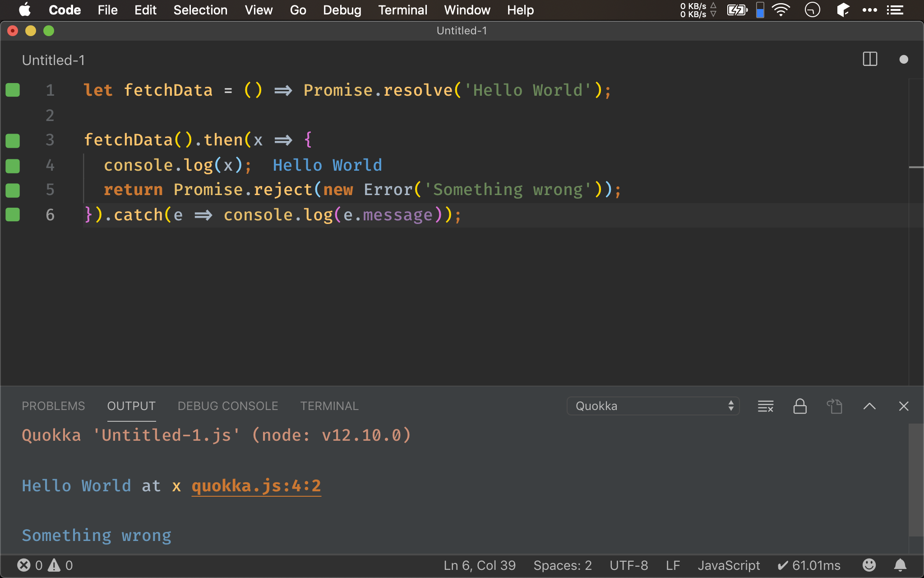The image size is (924, 578).
Task: Follow the quokka.js:4:2 link
Action: [x=256, y=486]
